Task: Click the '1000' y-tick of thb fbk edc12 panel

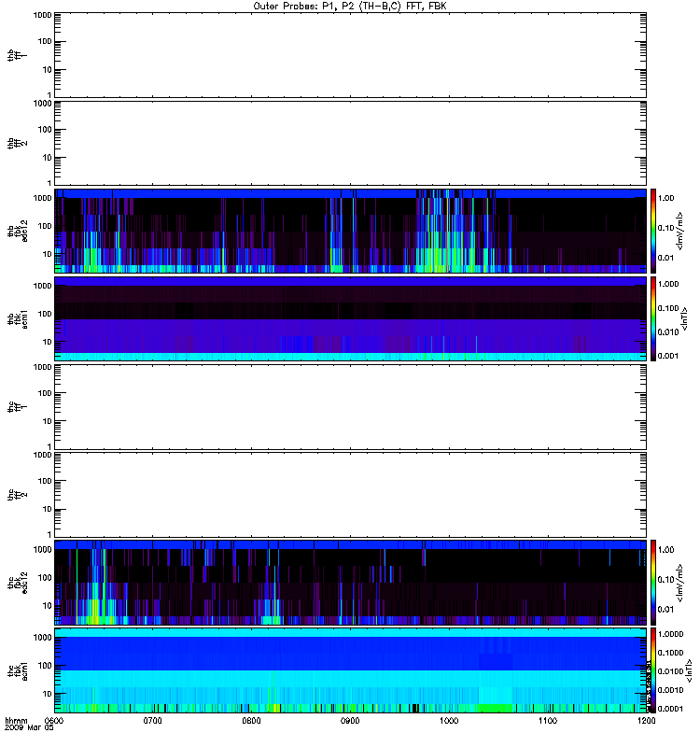Action: pos(43,198)
